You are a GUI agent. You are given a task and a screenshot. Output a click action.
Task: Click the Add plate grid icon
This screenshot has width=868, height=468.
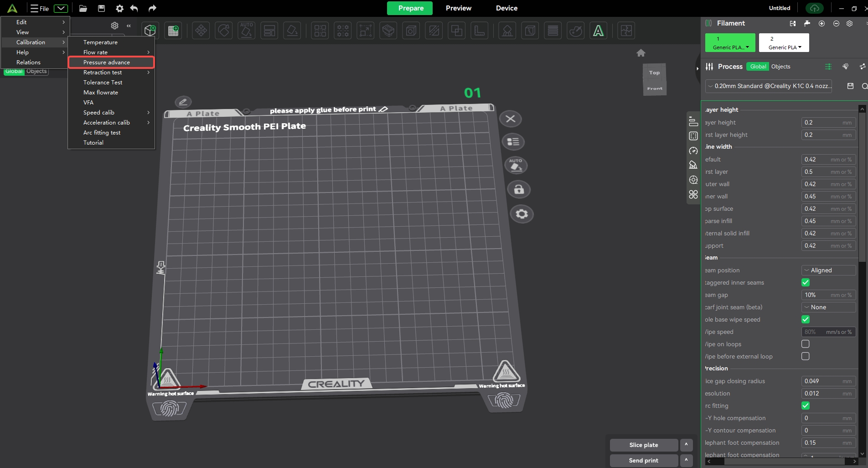[173, 31]
